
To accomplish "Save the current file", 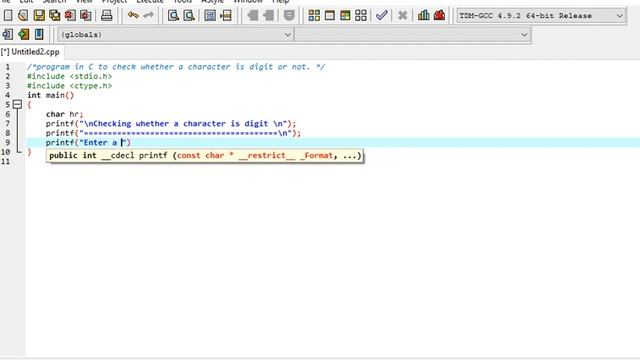I will [x=39, y=16].
